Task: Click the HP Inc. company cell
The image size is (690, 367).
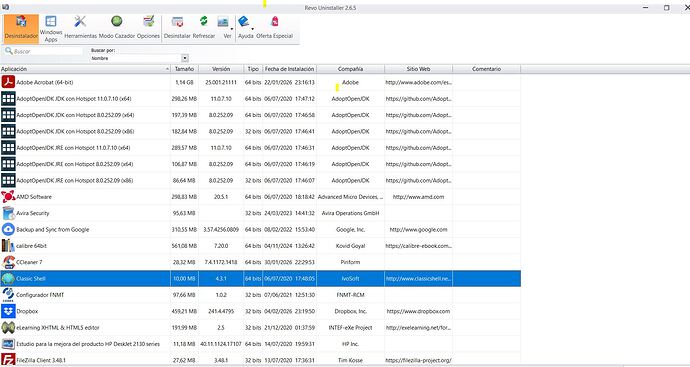Action: click(350, 344)
